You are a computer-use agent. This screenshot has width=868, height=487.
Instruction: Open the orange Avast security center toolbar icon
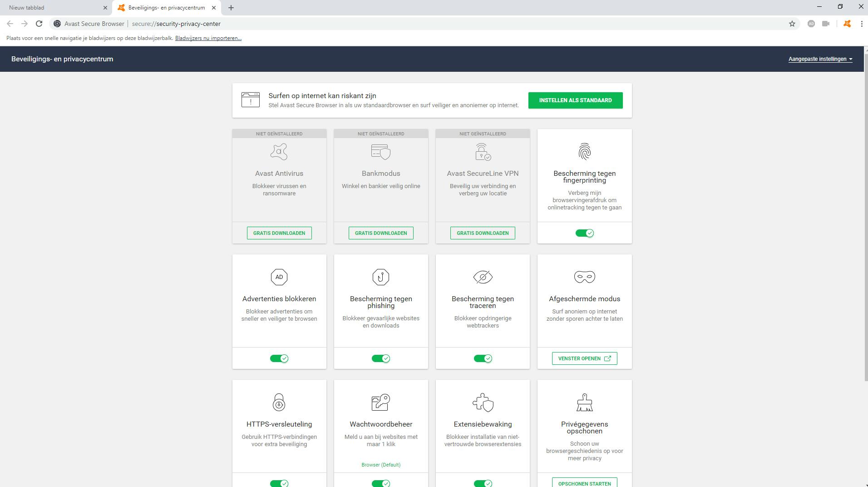tap(847, 24)
